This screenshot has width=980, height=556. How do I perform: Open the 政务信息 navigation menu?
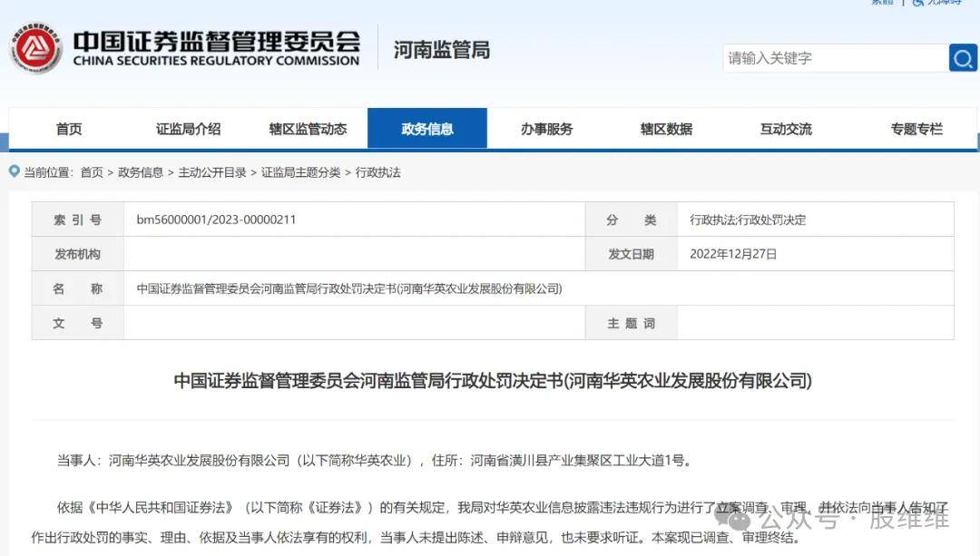tap(427, 128)
